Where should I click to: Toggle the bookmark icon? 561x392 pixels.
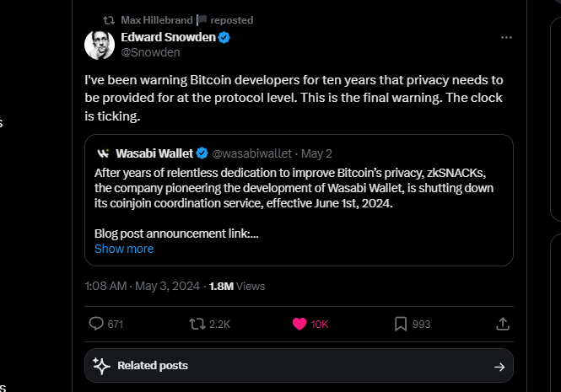coord(401,324)
